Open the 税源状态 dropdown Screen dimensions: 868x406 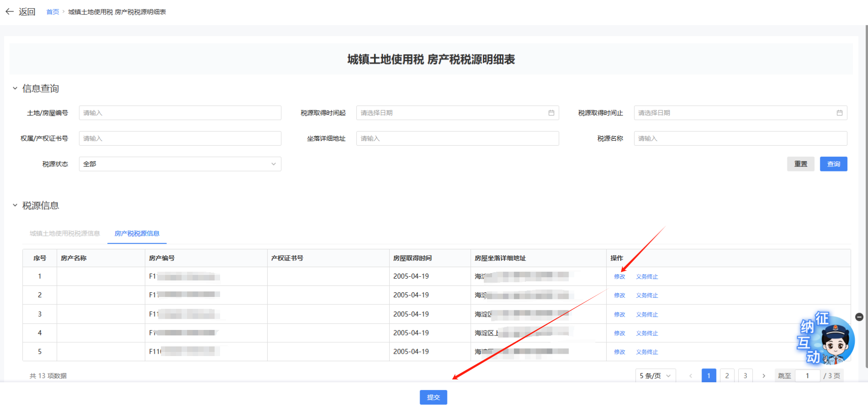[x=180, y=164]
